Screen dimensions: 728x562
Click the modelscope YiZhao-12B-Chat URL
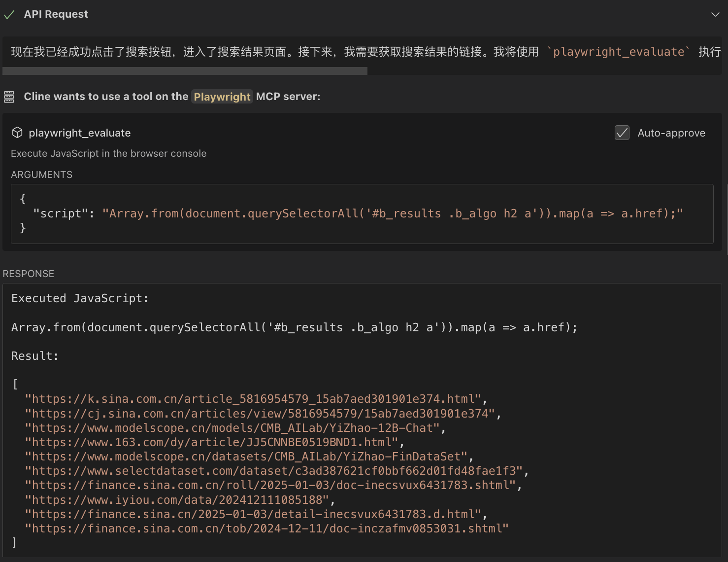pos(235,428)
